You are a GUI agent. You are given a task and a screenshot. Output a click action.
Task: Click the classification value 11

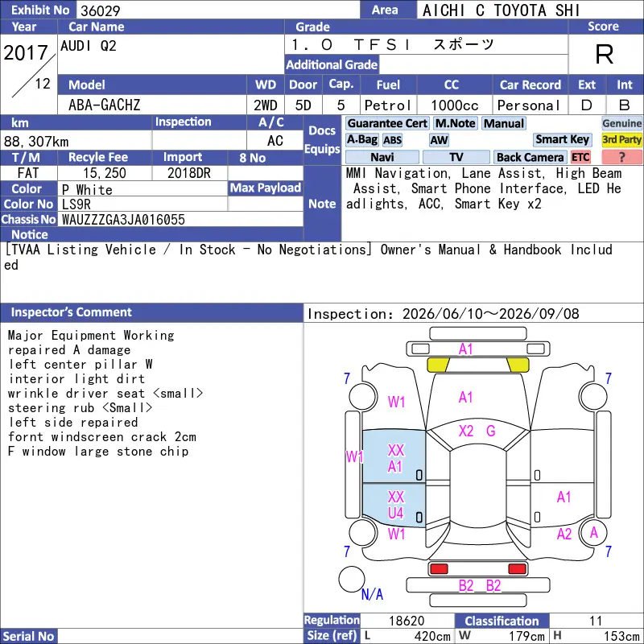(596, 621)
